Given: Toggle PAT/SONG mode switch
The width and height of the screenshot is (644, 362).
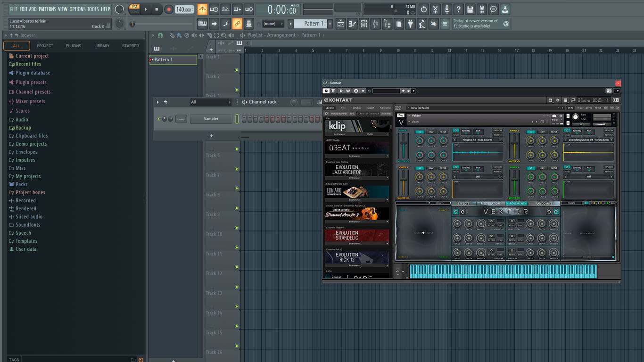Looking at the screenshot, I should coord(134,9).
